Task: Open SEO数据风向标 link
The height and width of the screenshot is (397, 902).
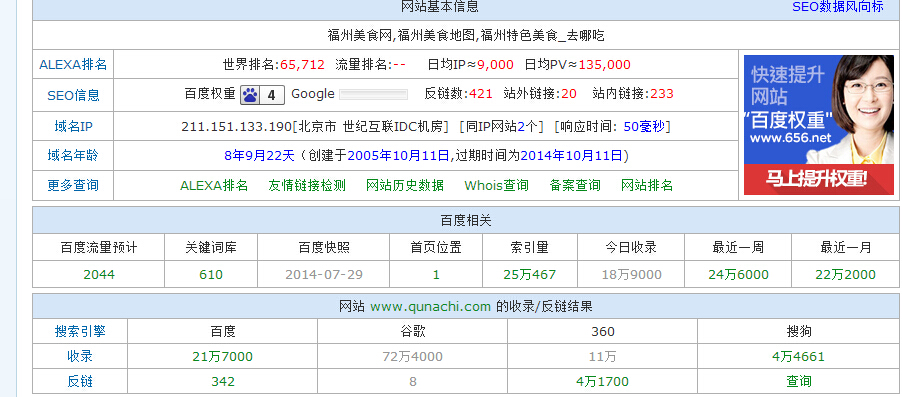Action: pyautogui.click(x=838, y=7)
